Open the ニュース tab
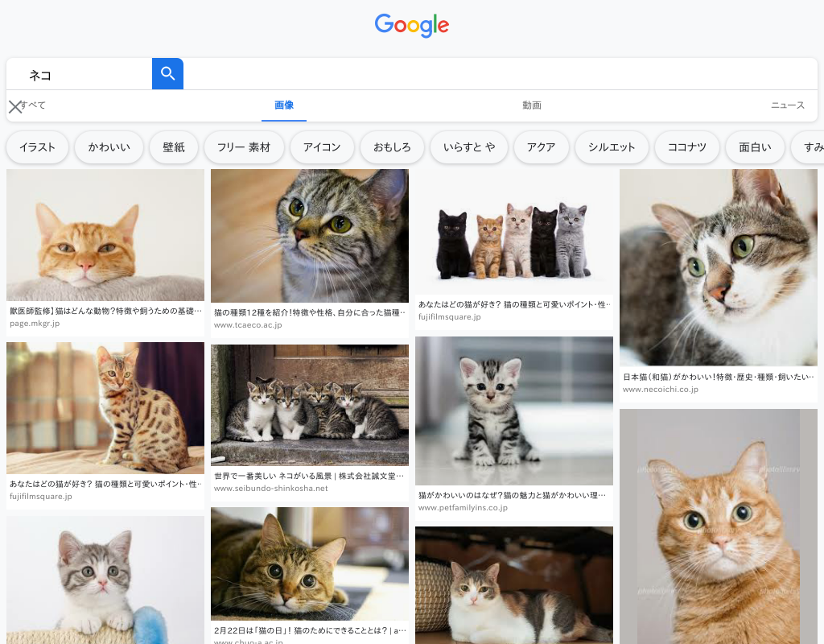 coord(787,105)
